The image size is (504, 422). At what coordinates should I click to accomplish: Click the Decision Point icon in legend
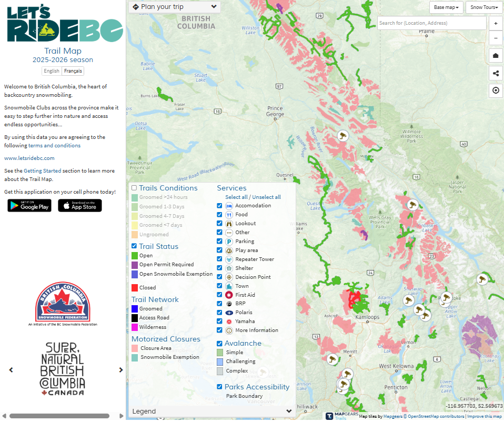229,277
